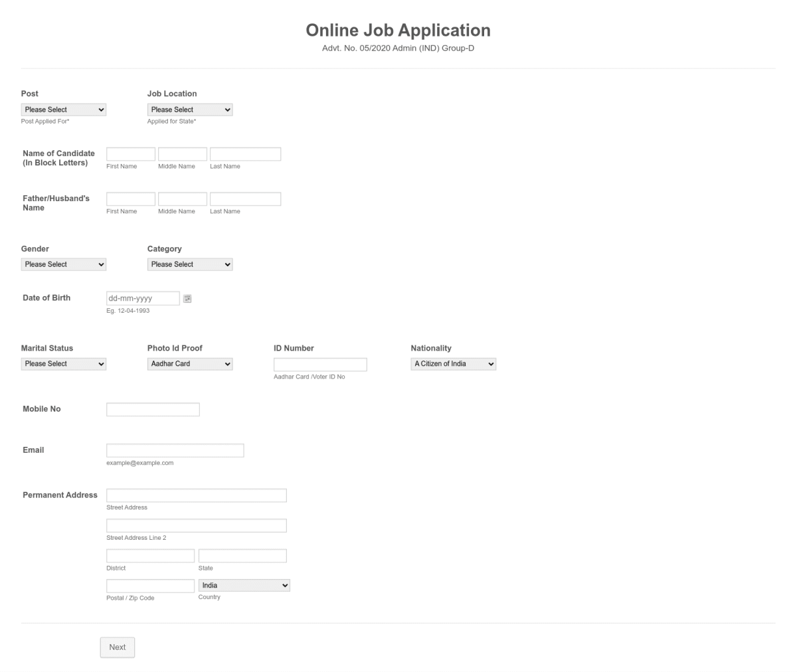Open the Date of Birth calendar picker icon
Image resolution: width=797 pixels, height=672 pixels.
[187, 298]
